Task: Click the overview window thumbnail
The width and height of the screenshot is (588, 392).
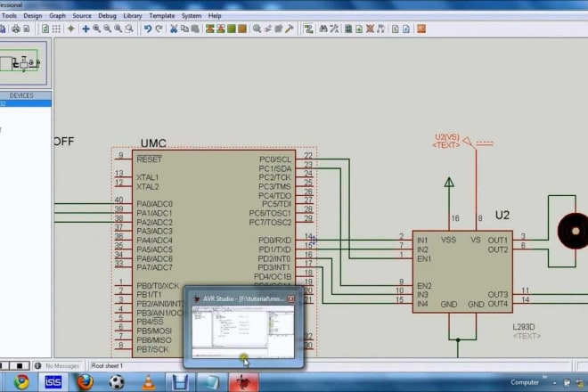Action: [23, 62]
